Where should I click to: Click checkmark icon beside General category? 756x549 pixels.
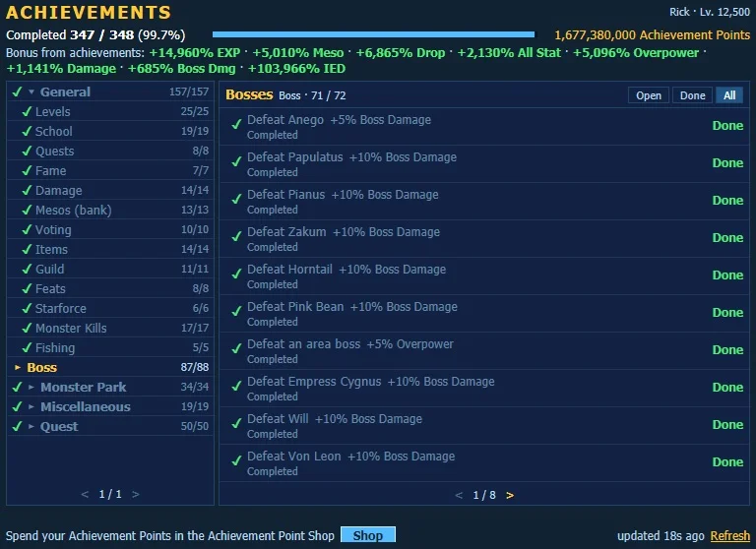click(17, 91)
